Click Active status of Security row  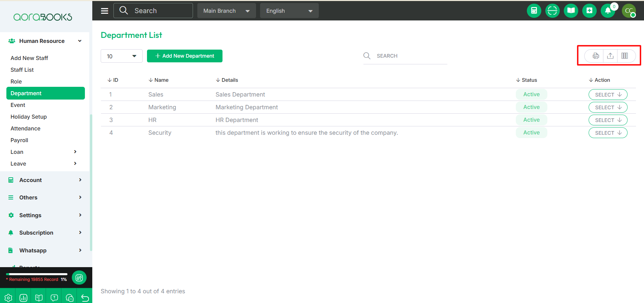pos(532,133)
